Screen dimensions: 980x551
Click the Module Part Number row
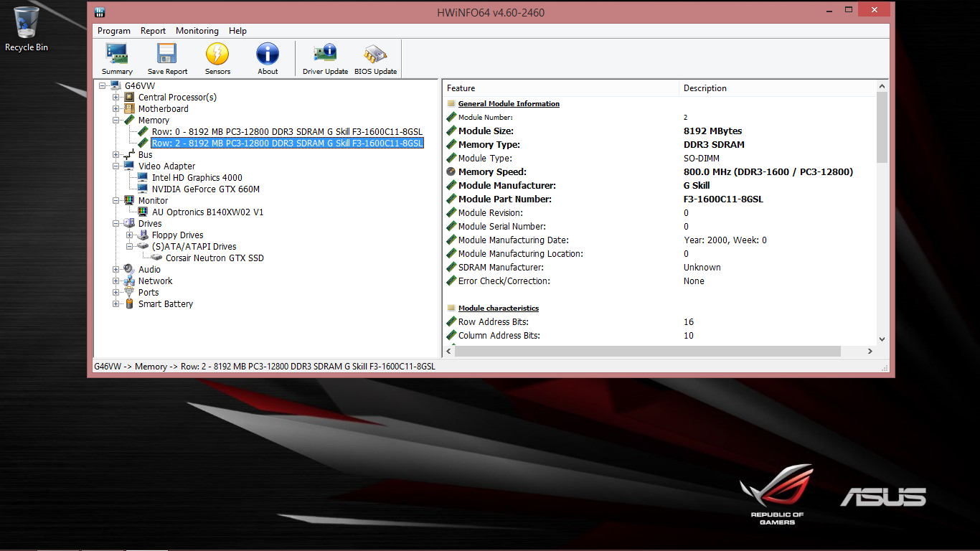tap(659, 199)
